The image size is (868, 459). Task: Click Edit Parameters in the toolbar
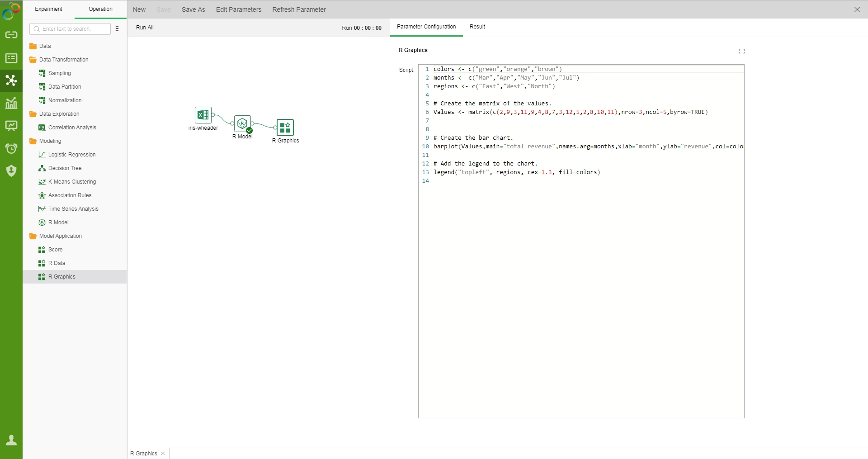238,9
